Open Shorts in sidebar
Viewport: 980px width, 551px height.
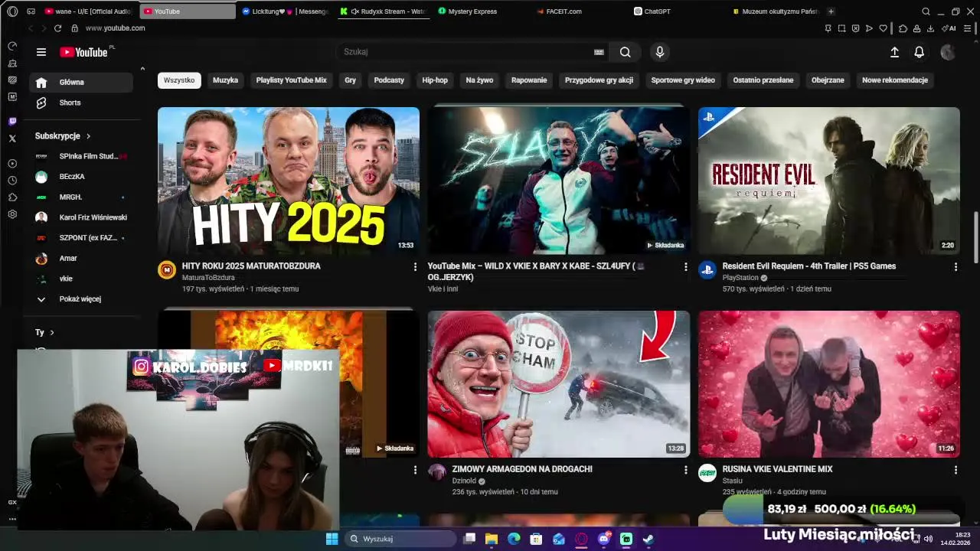80,103
